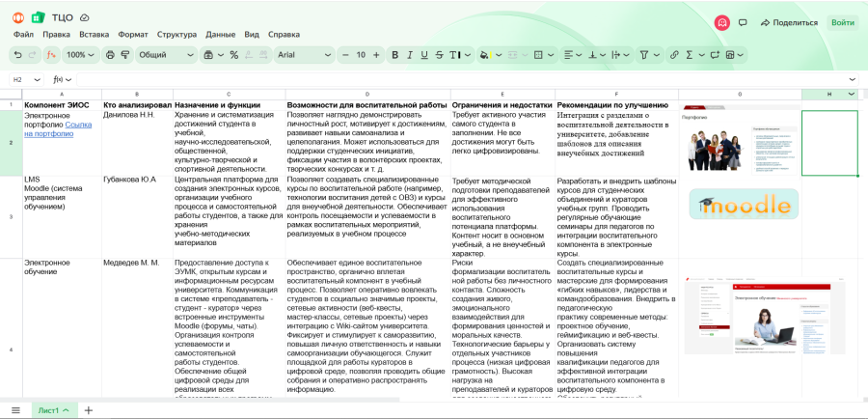Click the sum sigma icon
Viewport: 868px width, 419px height.
[690, 55]
